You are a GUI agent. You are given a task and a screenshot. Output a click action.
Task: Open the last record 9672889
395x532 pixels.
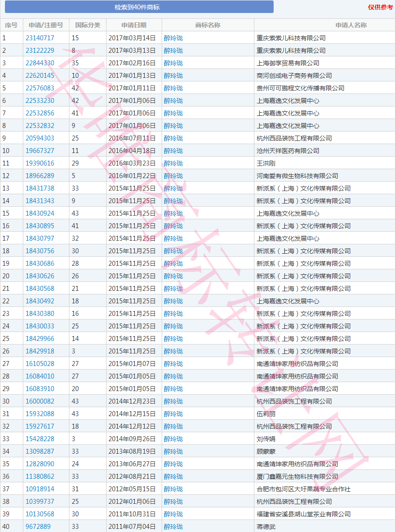38,527
